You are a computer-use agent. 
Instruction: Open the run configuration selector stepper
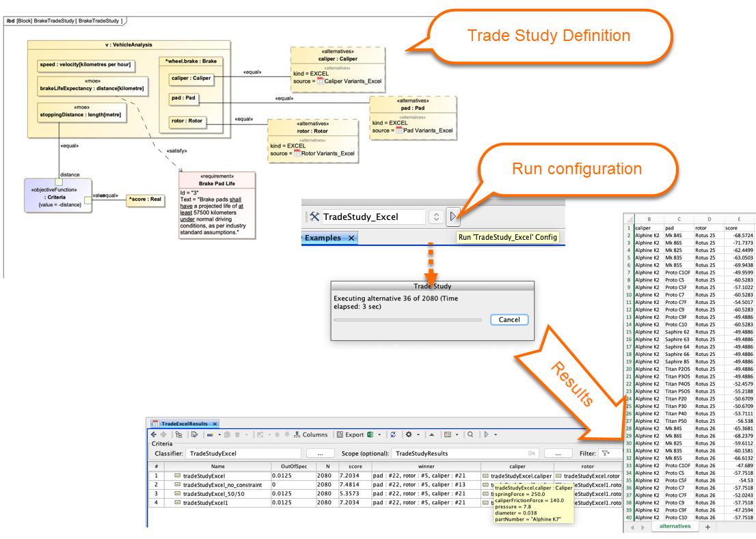click(x=435, y=217)
